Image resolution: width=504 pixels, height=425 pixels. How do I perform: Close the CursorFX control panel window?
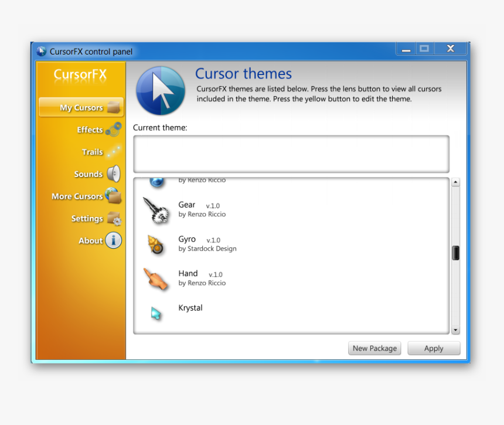tap(450, 49)
